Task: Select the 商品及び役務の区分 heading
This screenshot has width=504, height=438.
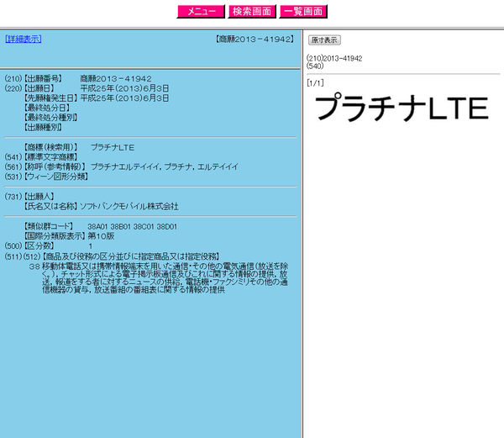Action: click(x=131, y=256)
